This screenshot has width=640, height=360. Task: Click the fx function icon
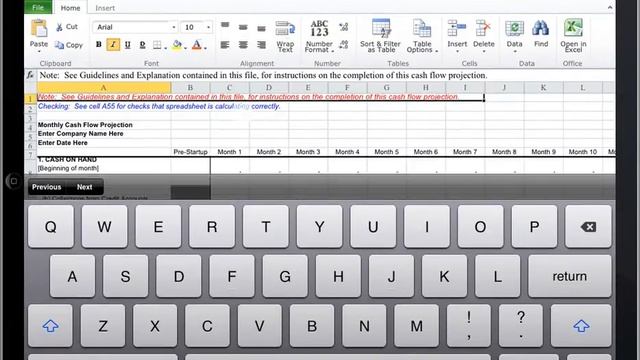click(30, 75)
